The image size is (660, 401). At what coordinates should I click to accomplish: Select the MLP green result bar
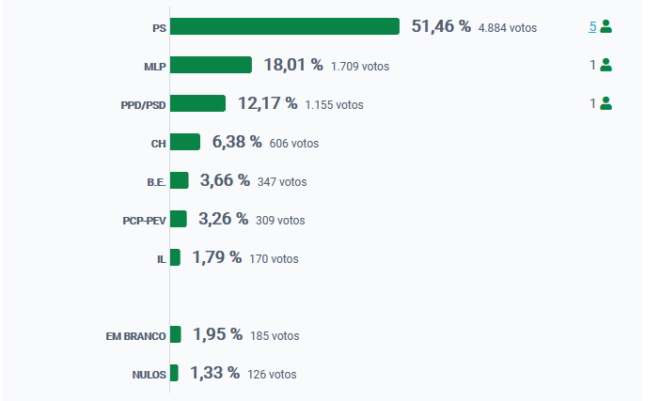tap(211, 65)
